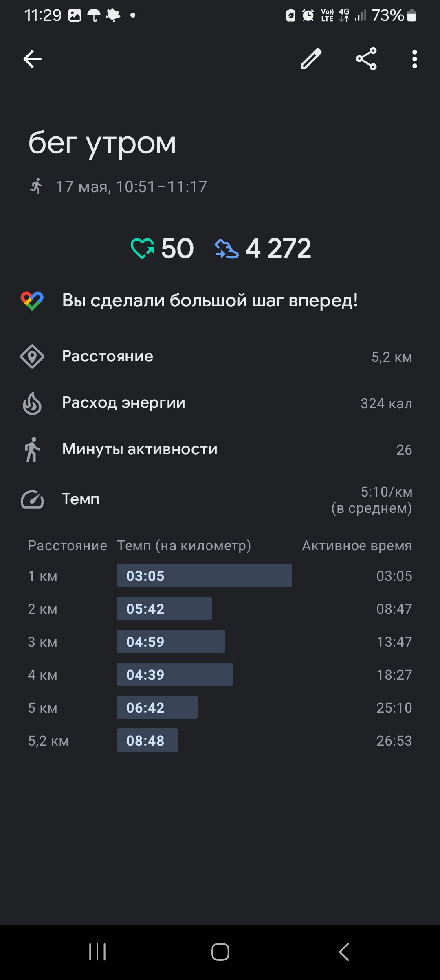
Task: Tap the 06:42 pace bar
Action: coord(157,707)
